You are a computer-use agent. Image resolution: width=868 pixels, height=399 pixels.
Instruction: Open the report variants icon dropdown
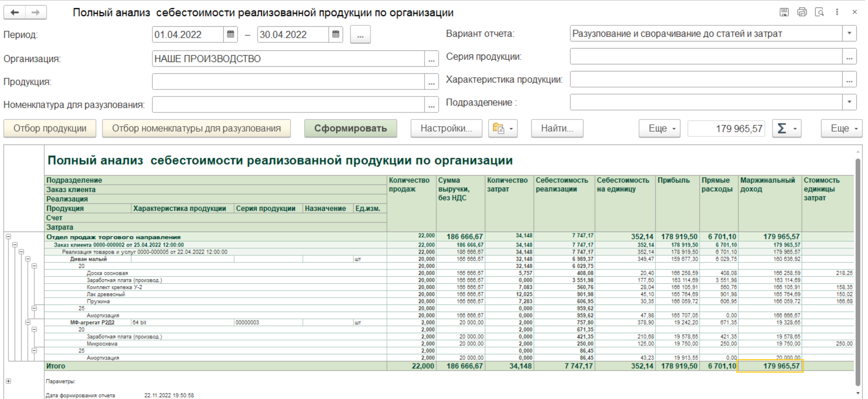pos(503,128)
